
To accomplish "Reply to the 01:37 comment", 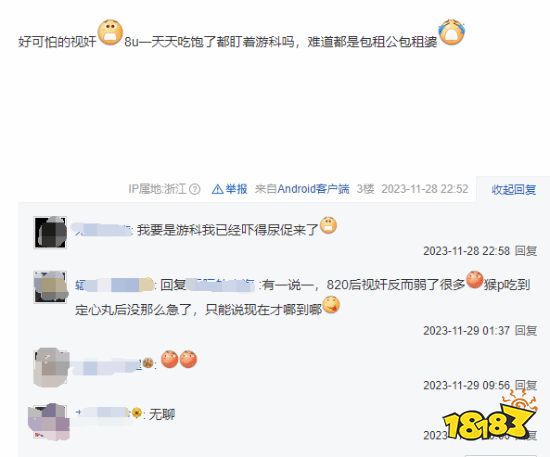I will point(526,330).
